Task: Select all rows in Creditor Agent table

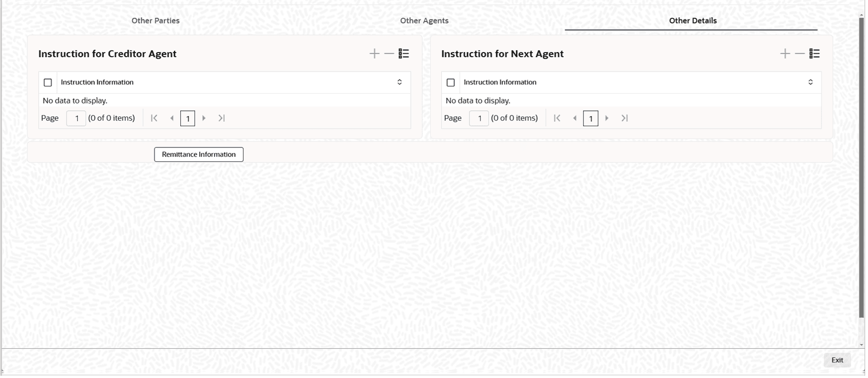Action: tap(48, 83)
